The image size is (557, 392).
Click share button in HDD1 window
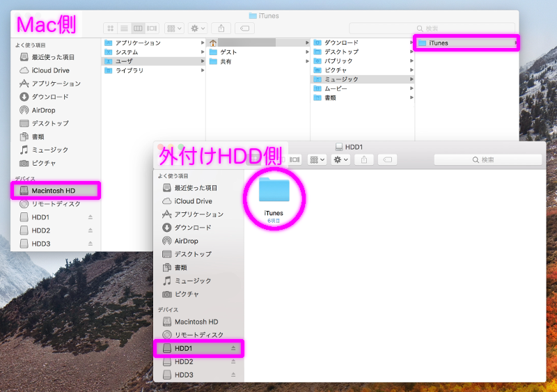coord(363,160)
